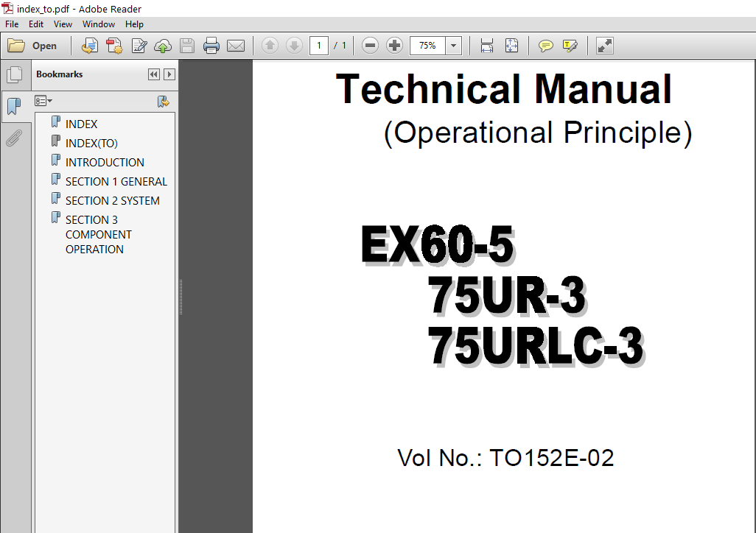
Task: Open the View menu
Action: (63, 24)
